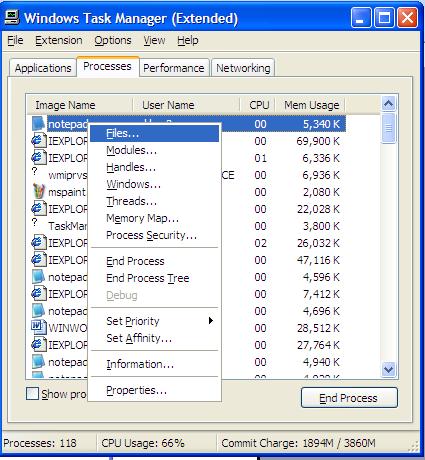The width and height of the screenshot is (425, 460).
Task: Click the IEXPLORE icon in the 27,764 K row
Action: pyautogui.click(x=38, y=345)
